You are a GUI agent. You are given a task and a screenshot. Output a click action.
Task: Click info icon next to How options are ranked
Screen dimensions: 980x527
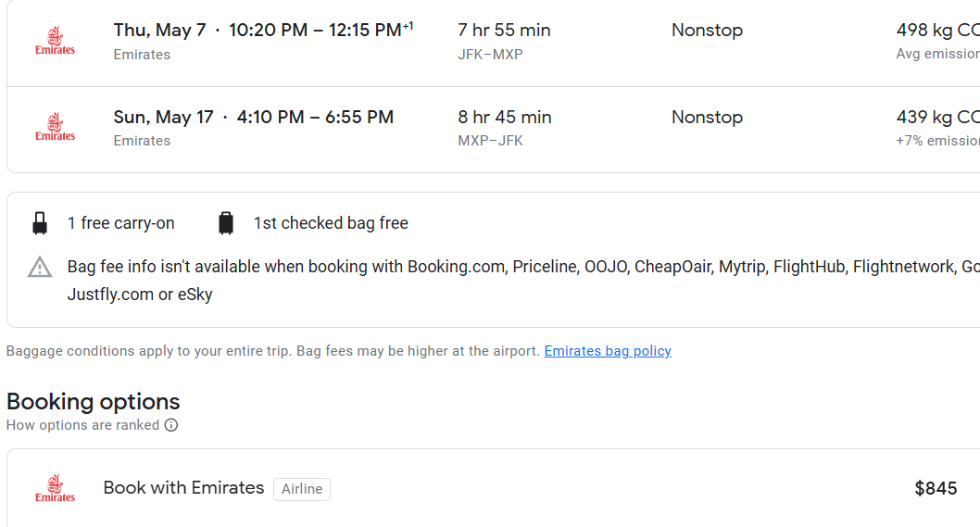[x=171, y=425]
